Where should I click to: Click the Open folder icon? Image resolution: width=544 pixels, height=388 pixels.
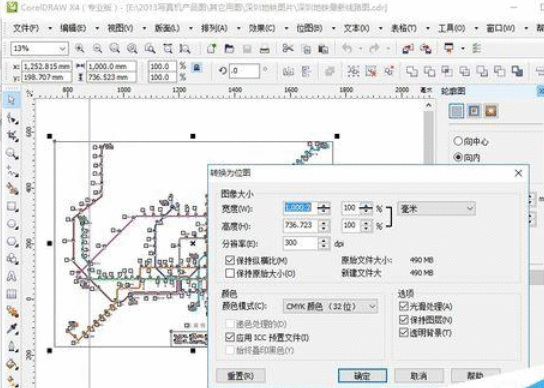pos(229,49)
